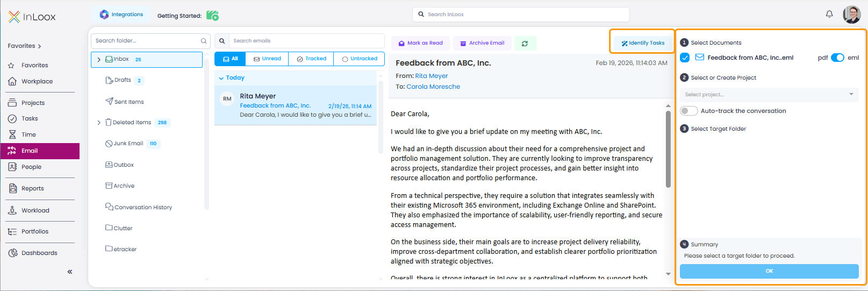Open Portfolios in the sidebar
The height and width of the screenshot is (291, 868).
coord(34,231)
